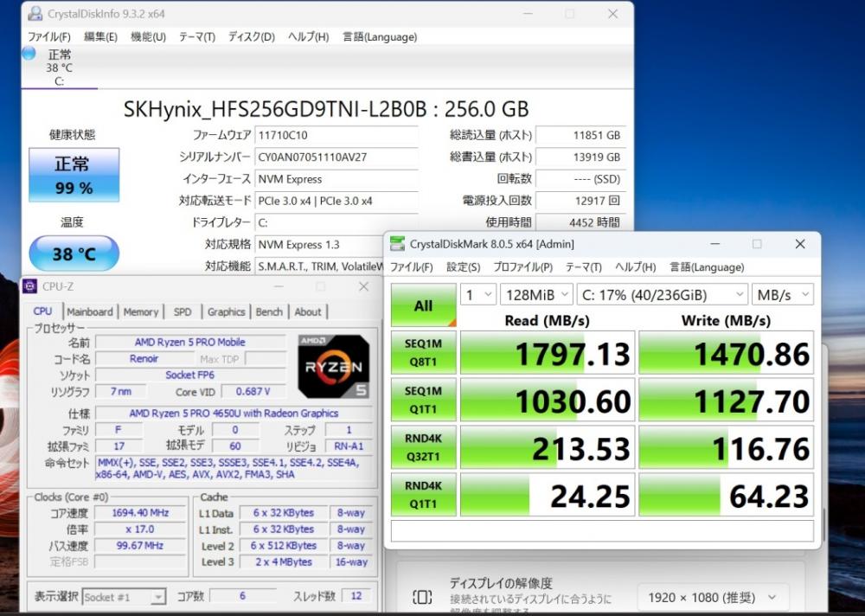Open the test count dropdown showing 1
The height and width of the screenshot is (616, 865).
[x=478, y=295]
